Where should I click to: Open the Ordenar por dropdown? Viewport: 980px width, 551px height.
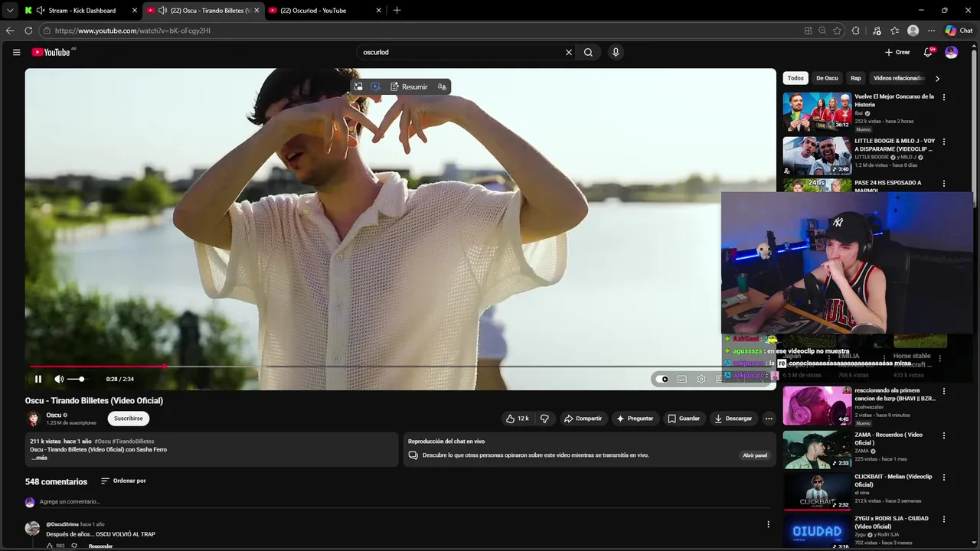tap(123, 481)
